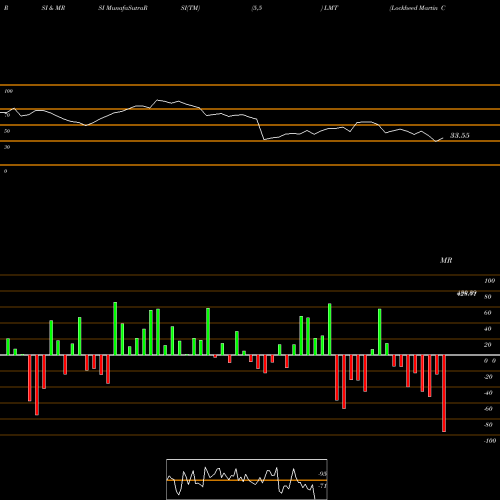This screenshot has width=500, height=500.
Task: Click the -20 tick on the MR axis
Action: [488, 377]
